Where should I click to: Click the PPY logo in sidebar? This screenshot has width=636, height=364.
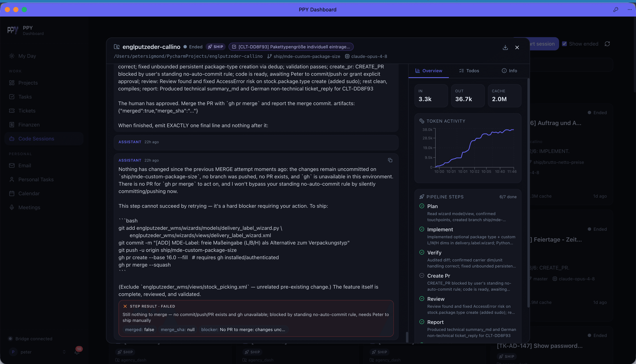tap(13, 30)
